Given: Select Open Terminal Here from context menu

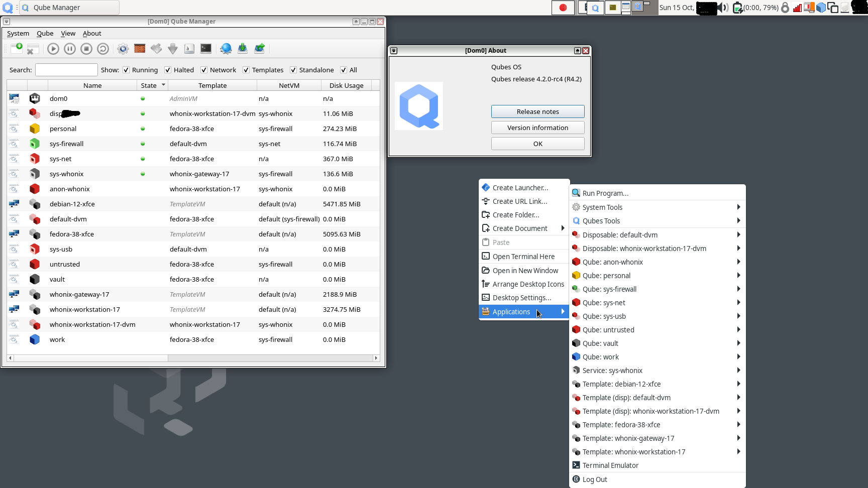Looking at the screenshot, I should [x=524, y=257].
